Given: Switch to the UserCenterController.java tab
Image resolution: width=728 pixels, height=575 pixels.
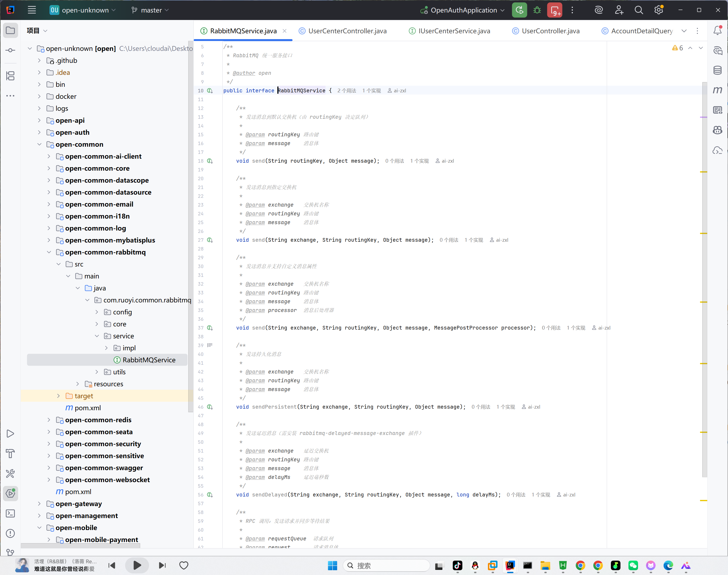Looking at the screenshot, I should pos(343,31).
